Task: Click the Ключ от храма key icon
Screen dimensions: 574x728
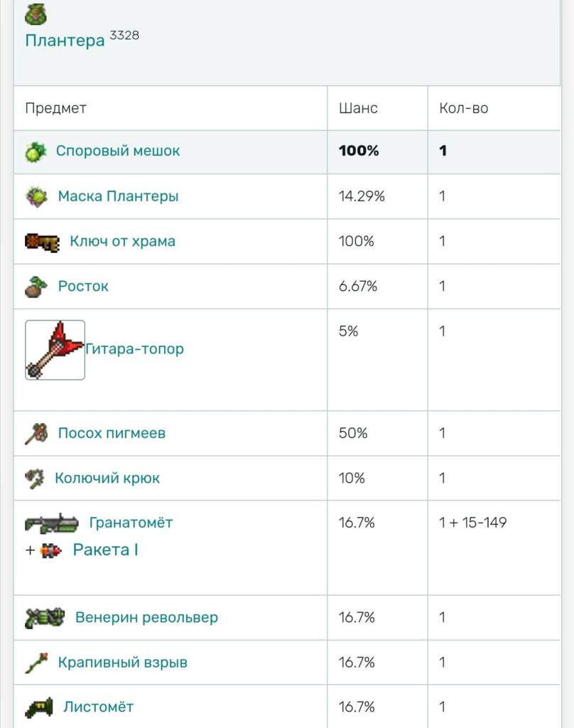Action: tap(42, 242)
